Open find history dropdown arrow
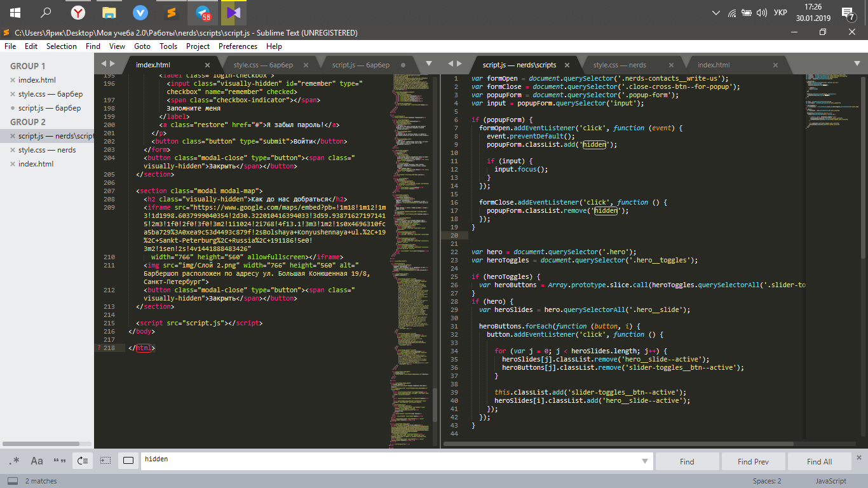This screenshot has width=868, height=488. click(646, 461)
